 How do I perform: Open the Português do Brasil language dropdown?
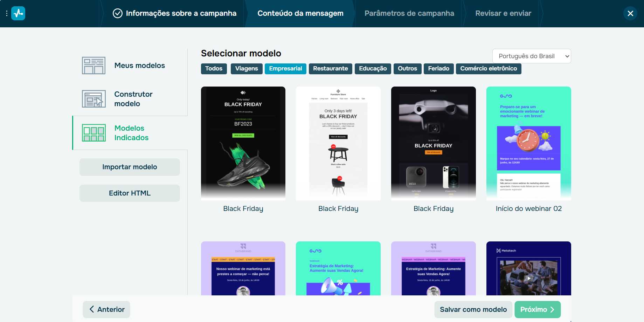(532, 56)
